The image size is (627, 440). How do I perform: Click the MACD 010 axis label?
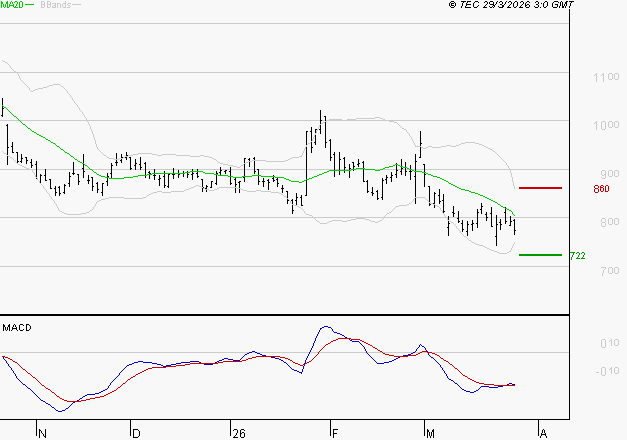tap(610, 343)
